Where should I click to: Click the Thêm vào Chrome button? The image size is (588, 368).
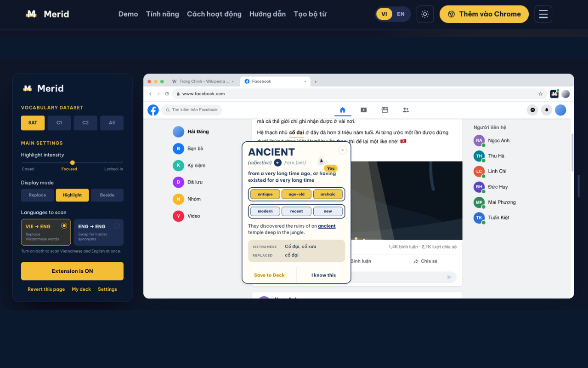pyautogui.click(x=484, y=14)
